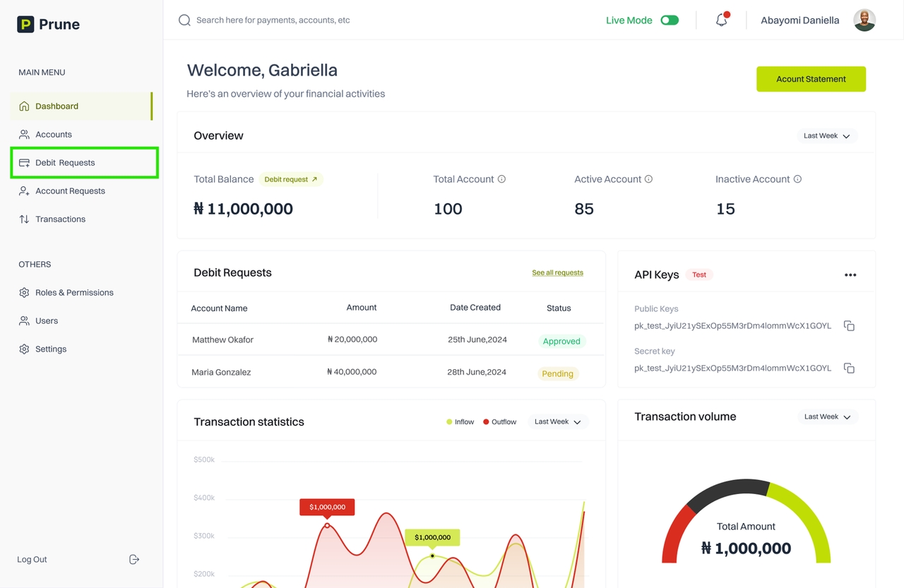Click the notification bell icon

click(x=721, y=20)
